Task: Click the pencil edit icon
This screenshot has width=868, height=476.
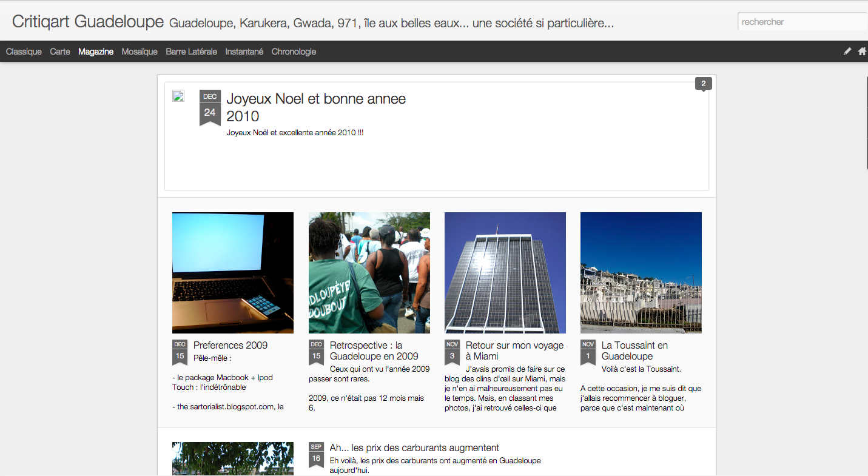Action: pyautogui.click(x=847, y=52)
